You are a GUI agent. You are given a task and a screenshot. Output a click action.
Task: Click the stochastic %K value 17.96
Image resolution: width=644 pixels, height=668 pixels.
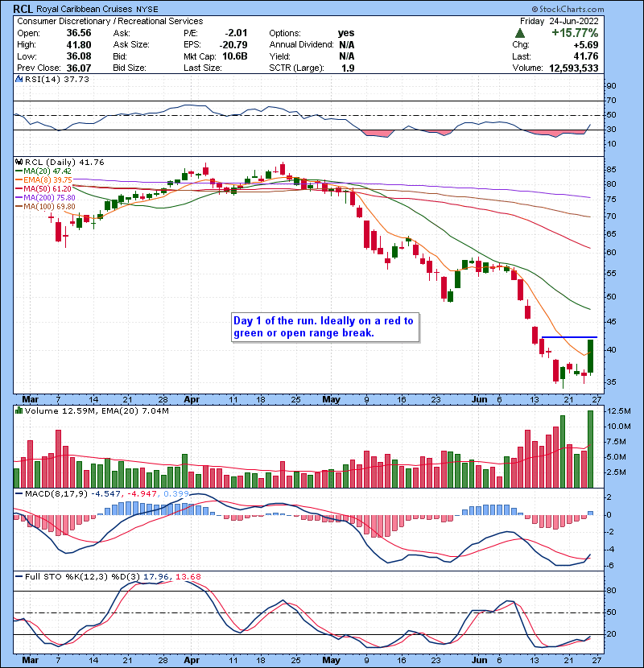point(156,577)
